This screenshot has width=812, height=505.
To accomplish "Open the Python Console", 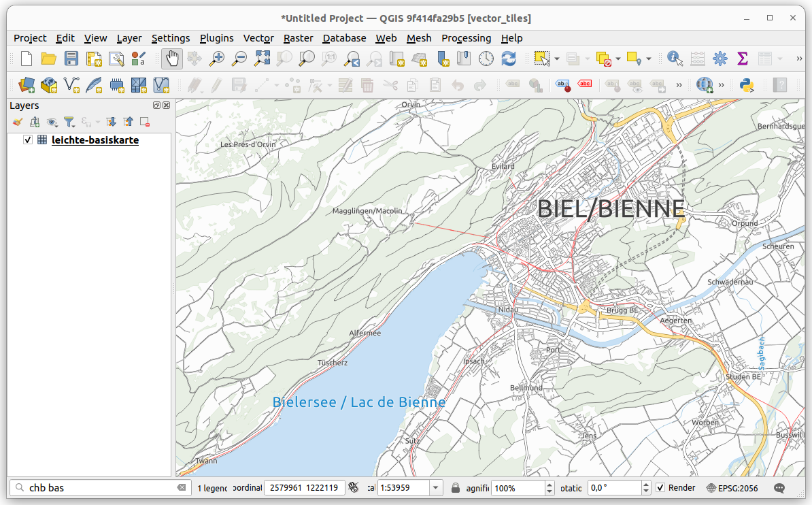I will pyautogui.click(x=747, y=85).
